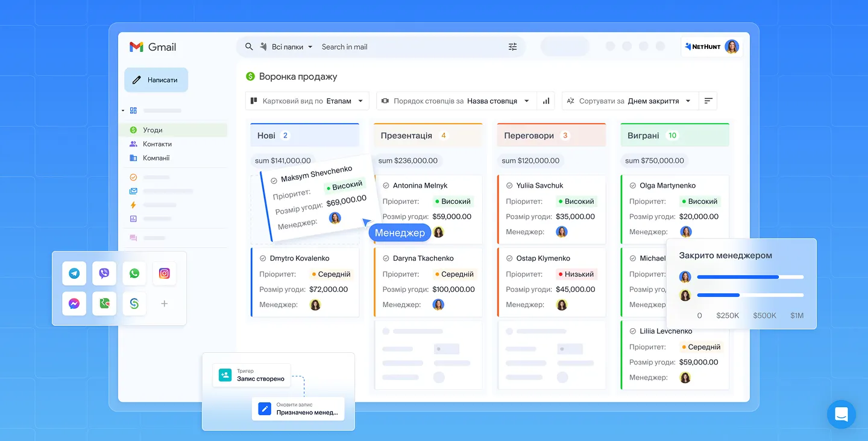Click the bar chart icon in toolbar
868x441 pixels.
click(x=546, y=101)
